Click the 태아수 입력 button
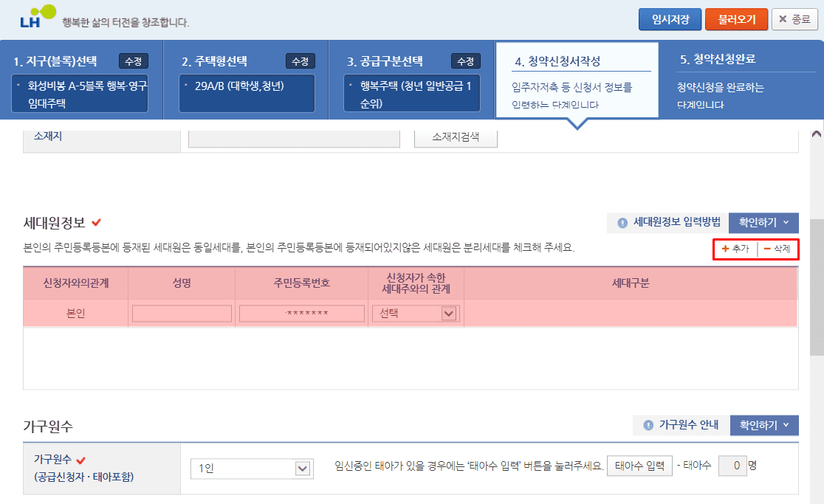The image size is (824, 504). click(x=639, y=466)
